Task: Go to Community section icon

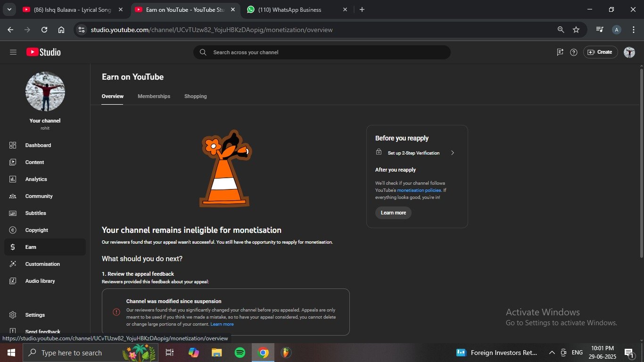Action: [x=13, y=196]
